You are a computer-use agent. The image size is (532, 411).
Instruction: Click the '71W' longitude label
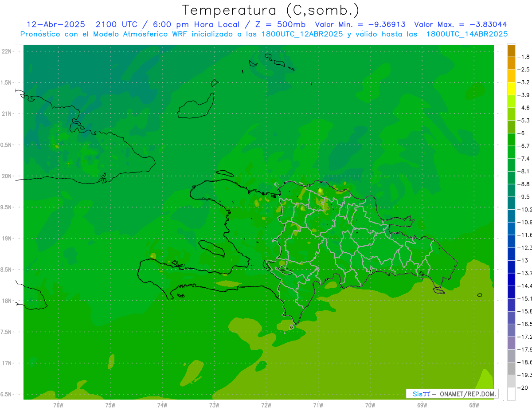(x=318, y=405)
